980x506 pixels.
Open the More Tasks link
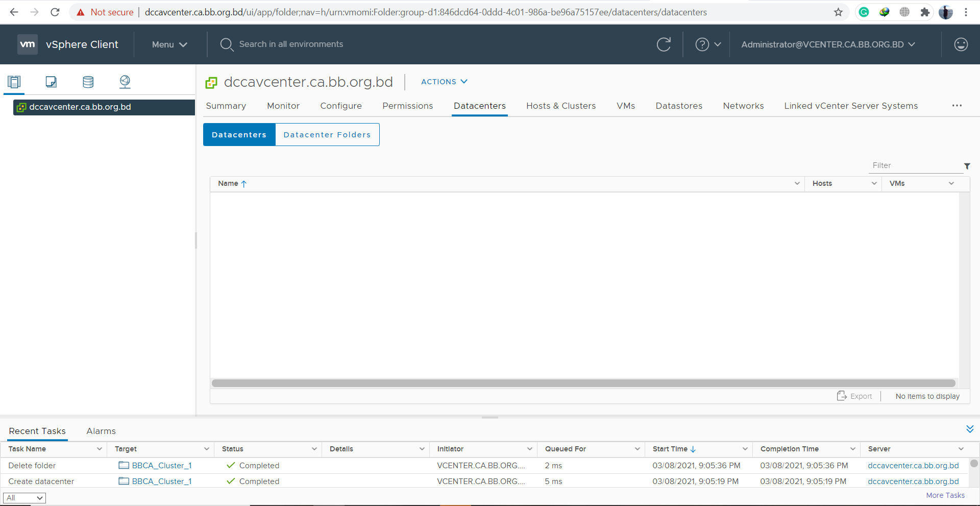[945, 495]
